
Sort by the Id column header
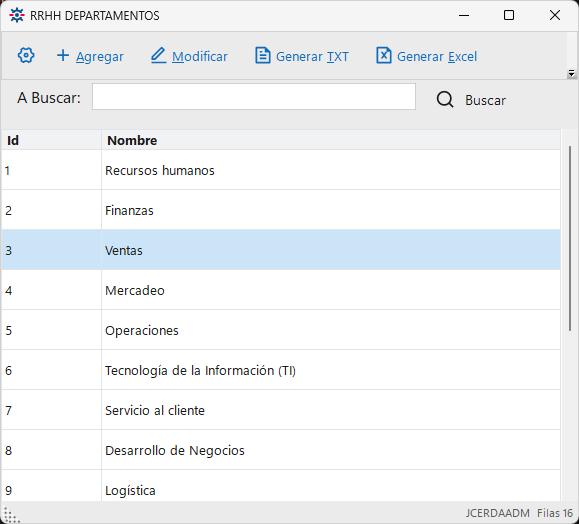point(51,140)
